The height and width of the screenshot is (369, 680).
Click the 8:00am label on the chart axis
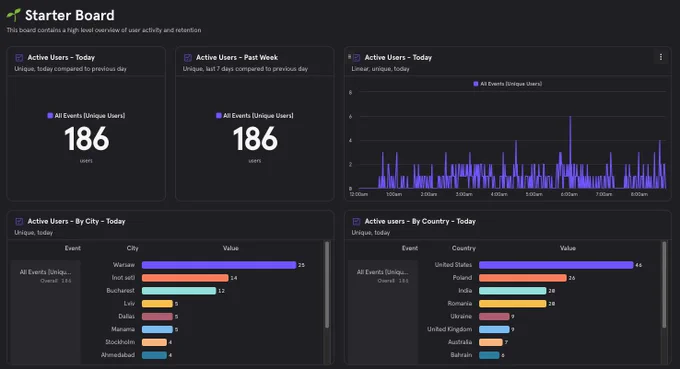pyautogui.click(x=639, y=194)
